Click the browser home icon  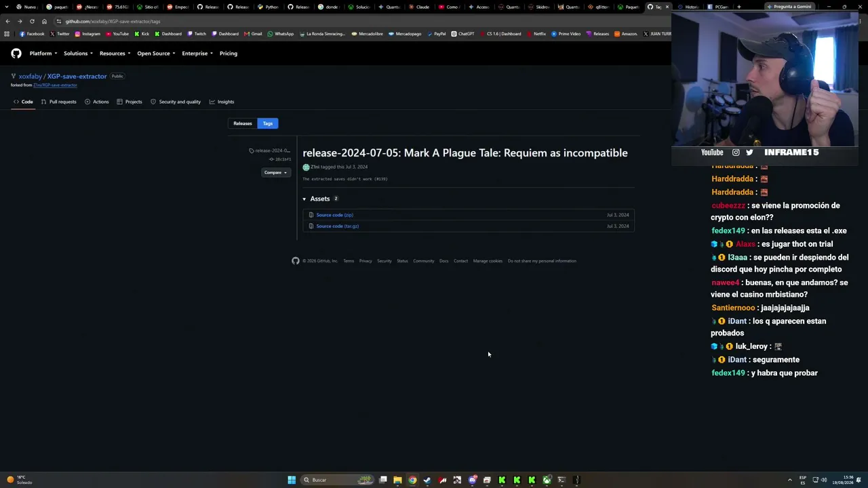pos(44,21)
